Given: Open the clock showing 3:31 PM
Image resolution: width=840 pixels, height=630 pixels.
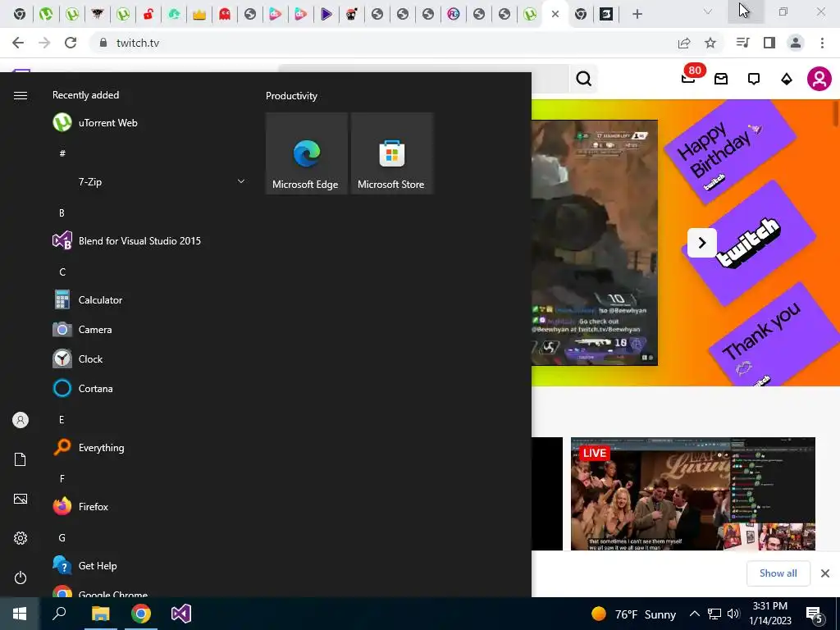Looking at the screenshot, I should 769,614.
